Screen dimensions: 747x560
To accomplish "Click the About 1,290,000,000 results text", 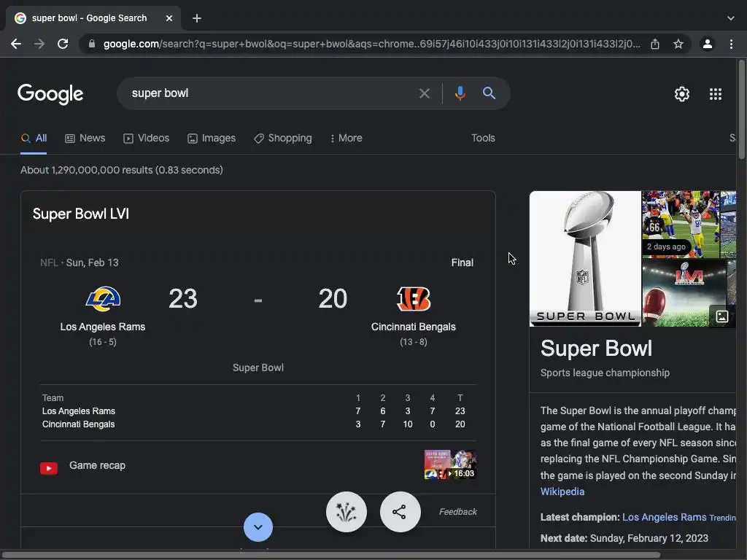I will tap(122, 170).
